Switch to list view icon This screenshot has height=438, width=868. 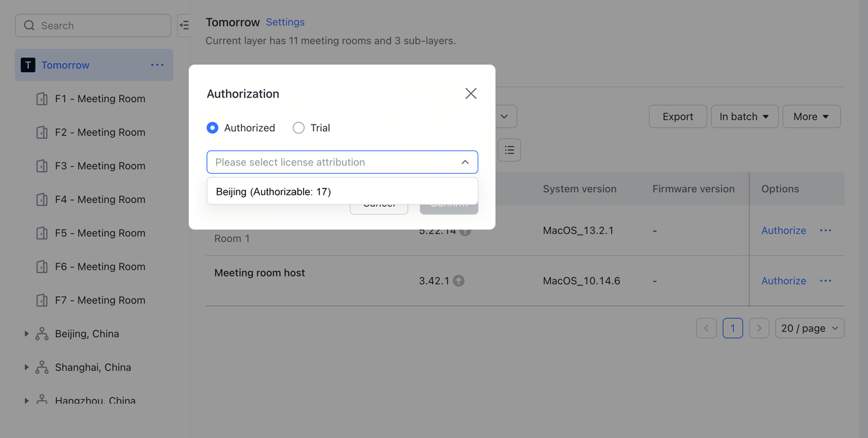510,150
